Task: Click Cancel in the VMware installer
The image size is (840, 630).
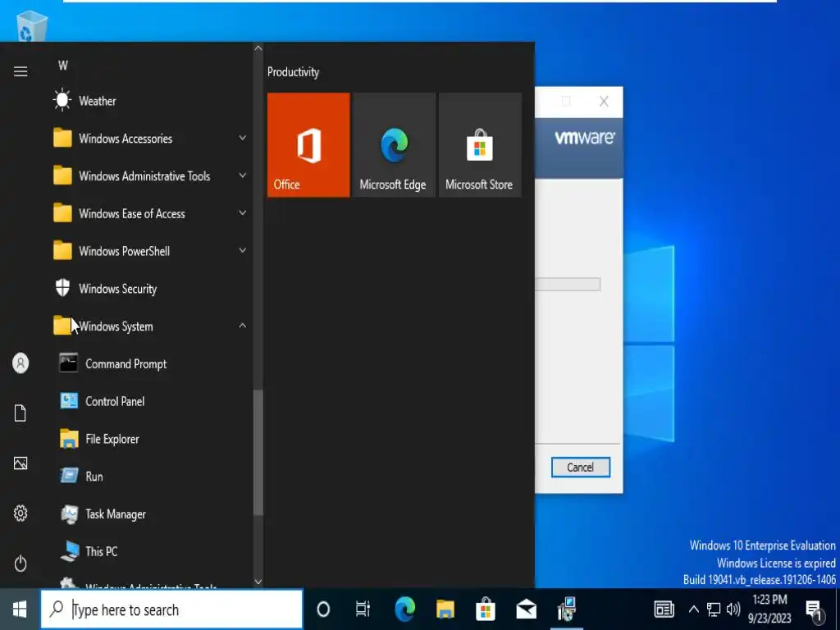Action: point(580,467)
